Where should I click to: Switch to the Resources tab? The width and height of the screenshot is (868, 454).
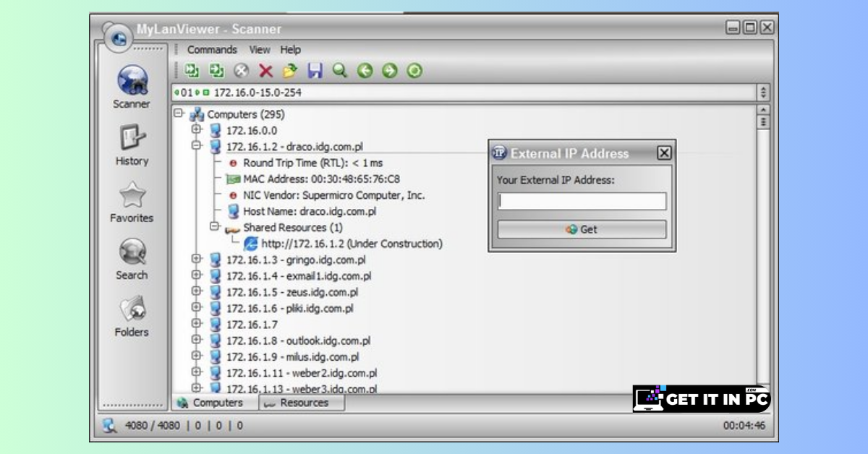tap(302, 403)
